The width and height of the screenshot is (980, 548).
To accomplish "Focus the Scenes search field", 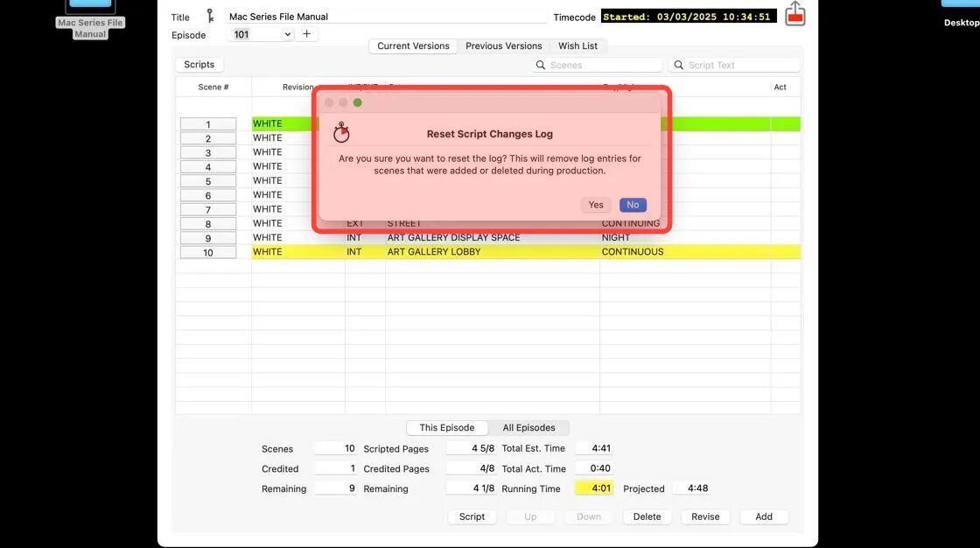I will (x=597, y=65).
